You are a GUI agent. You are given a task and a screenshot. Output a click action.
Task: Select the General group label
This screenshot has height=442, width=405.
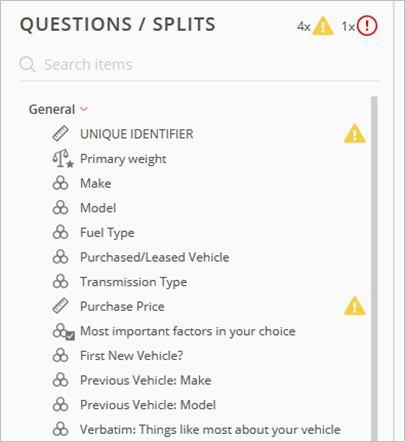[x=52, y=109]
